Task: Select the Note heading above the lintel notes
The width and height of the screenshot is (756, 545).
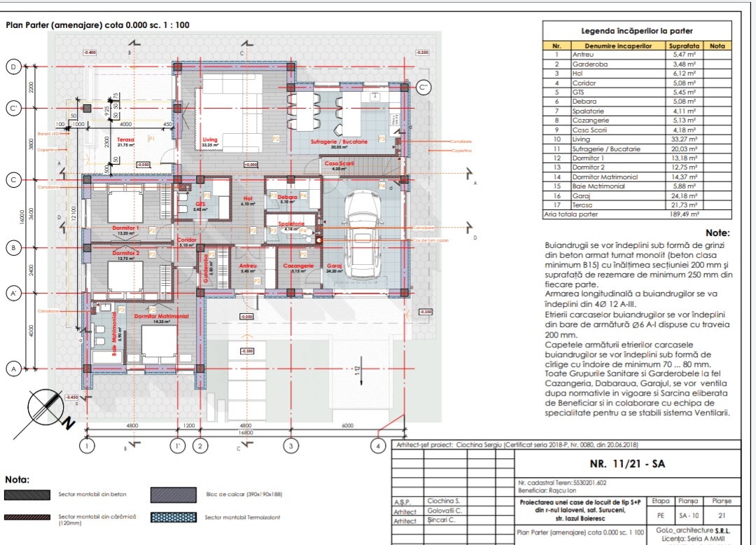Action: (x=715, y=233)
